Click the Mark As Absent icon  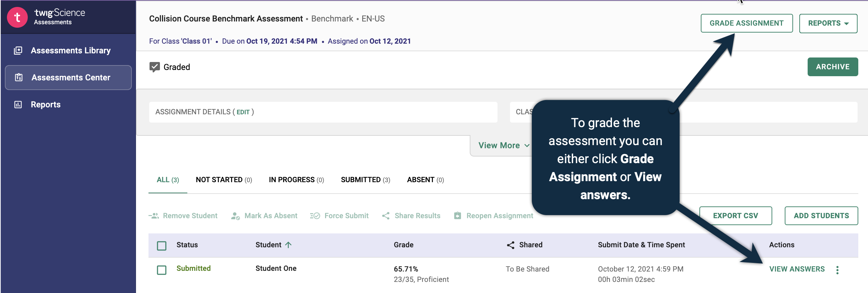click(236, 216)
